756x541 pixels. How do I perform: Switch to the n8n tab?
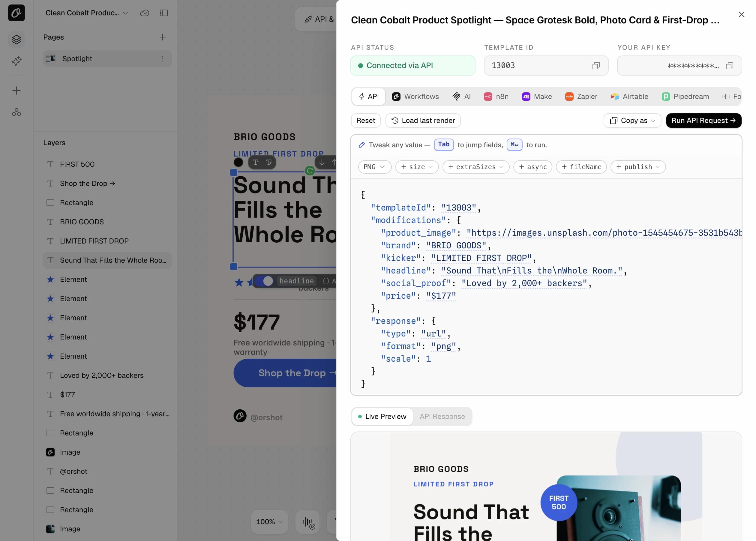tap(496, 97)
